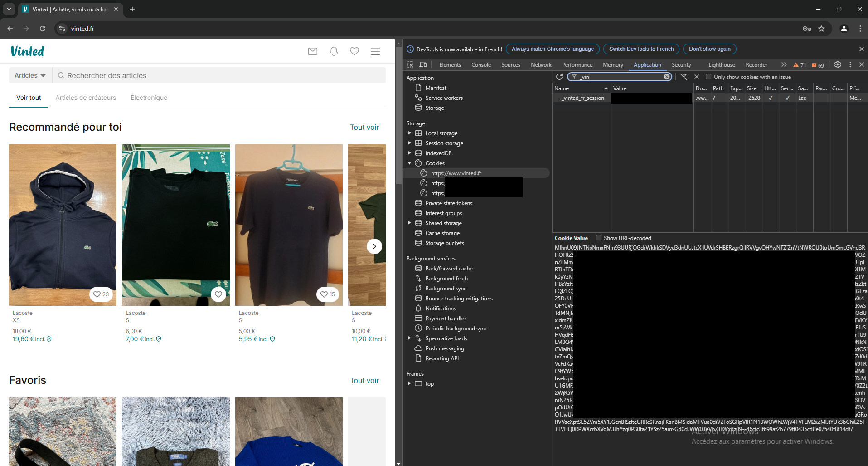Show next recommended items arrow

coord(374,246)
